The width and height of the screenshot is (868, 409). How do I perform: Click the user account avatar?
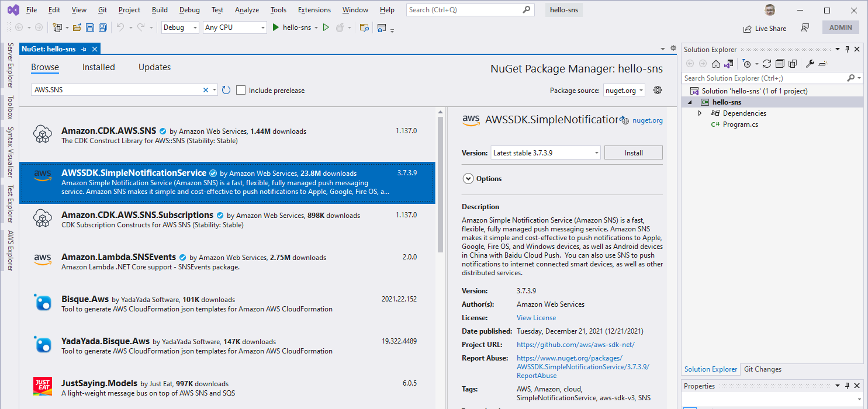pyautogui.click(x=770, y=10)
